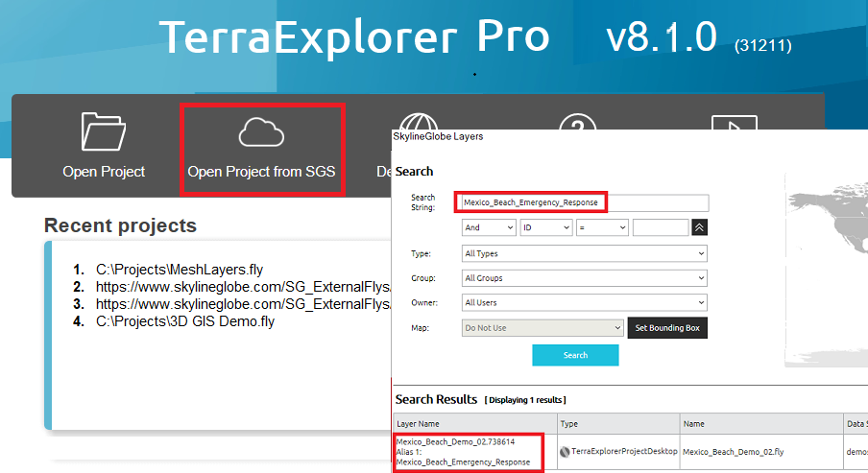Viewport: 868px width, 473px height.
Task: Open the Owner All Users dropdown
Action: [585, 302]
